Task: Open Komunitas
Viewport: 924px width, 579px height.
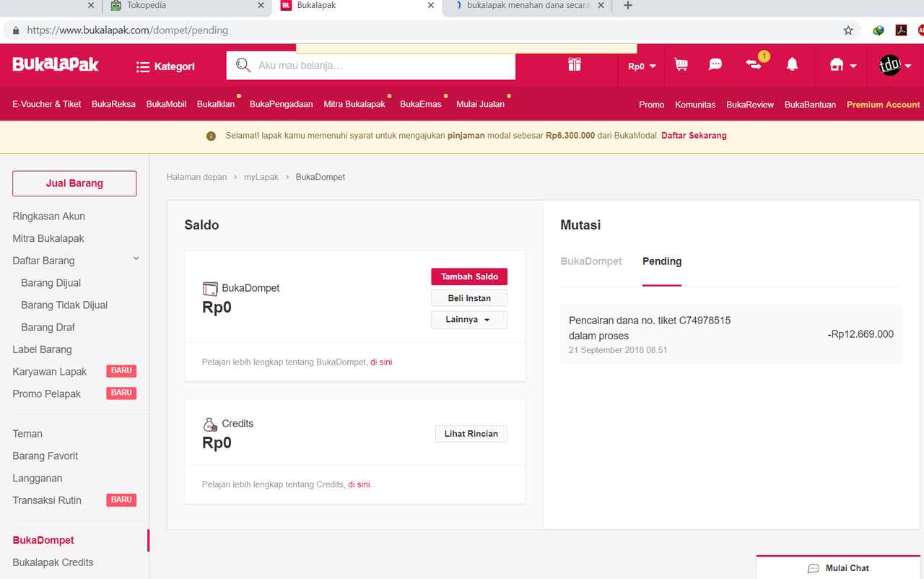Action: (x=695, y=105)
